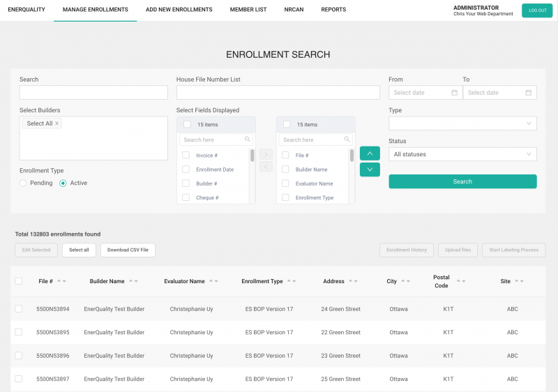
Task: Click right fields list scrollbar
Action: point(352,156)
